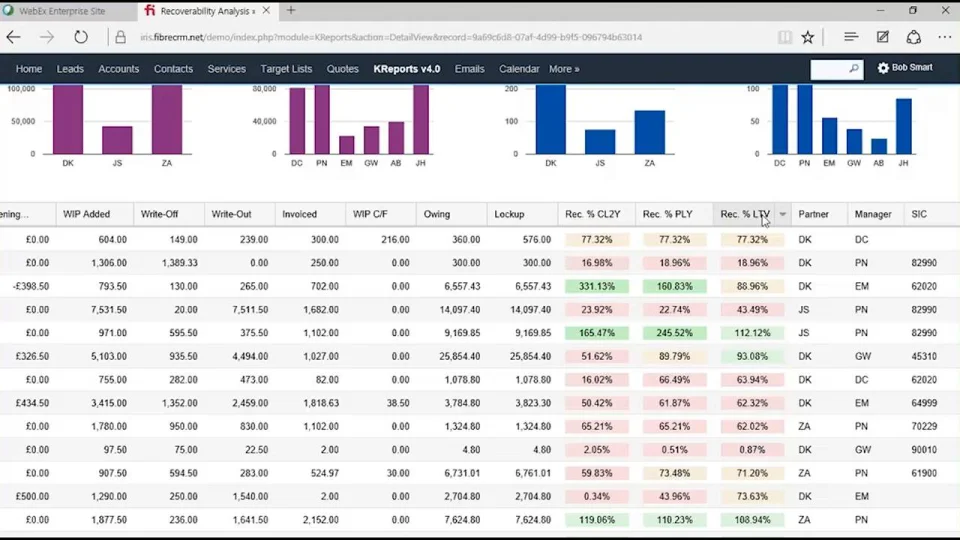
Task: Close the Recoverability Analysis tab
Action: pos(266,10)
